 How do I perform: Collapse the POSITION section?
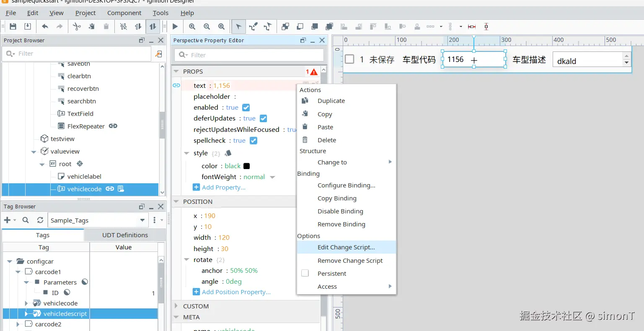pyautogui.click(x=176, y=202)
